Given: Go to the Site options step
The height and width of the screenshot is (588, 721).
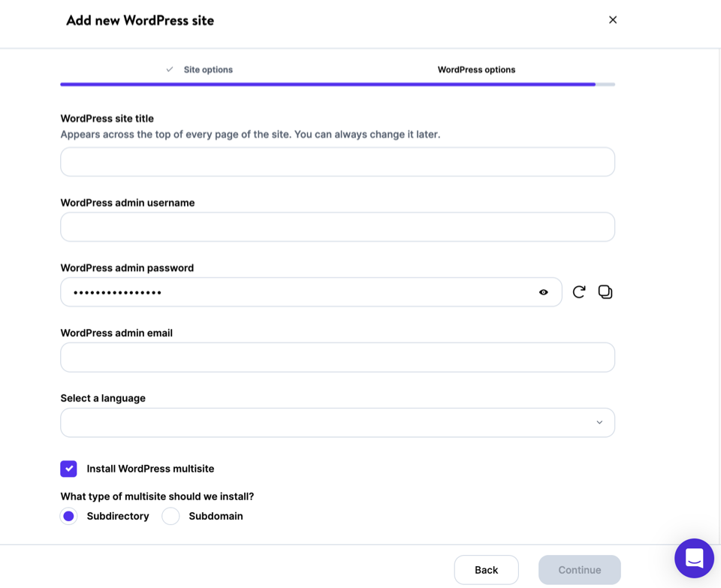Looking at the screenshot, I should coord(208,70).
